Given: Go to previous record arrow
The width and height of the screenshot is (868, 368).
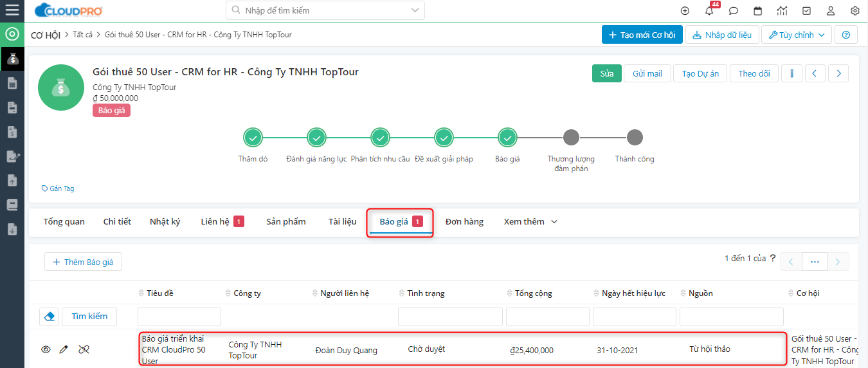Looking at the screenshot, I should [815, 73].
